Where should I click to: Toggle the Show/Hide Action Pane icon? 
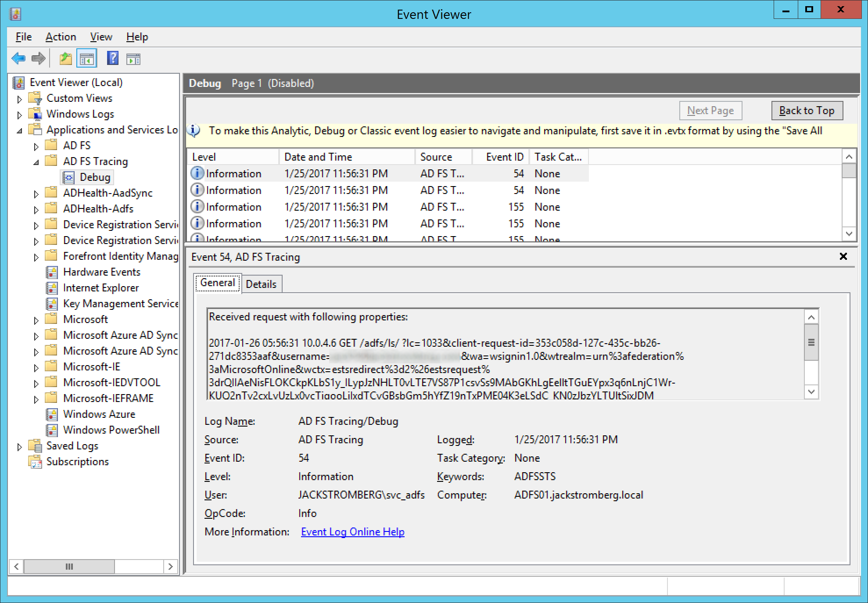click(x=133, y=58)
